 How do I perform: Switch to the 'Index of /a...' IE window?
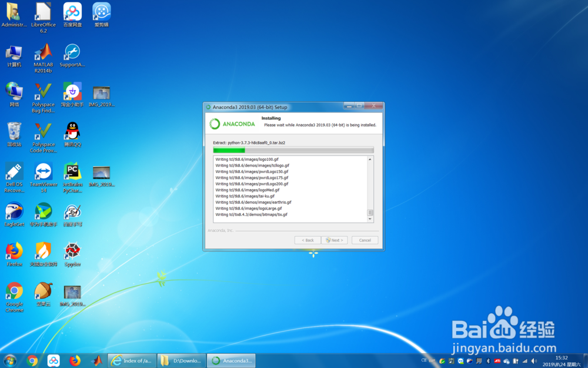132,361
